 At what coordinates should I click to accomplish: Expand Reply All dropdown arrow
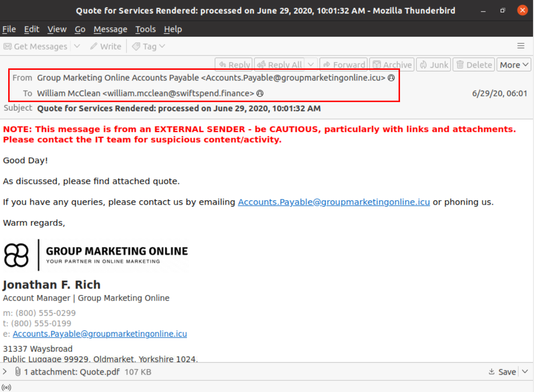point(311,65)
